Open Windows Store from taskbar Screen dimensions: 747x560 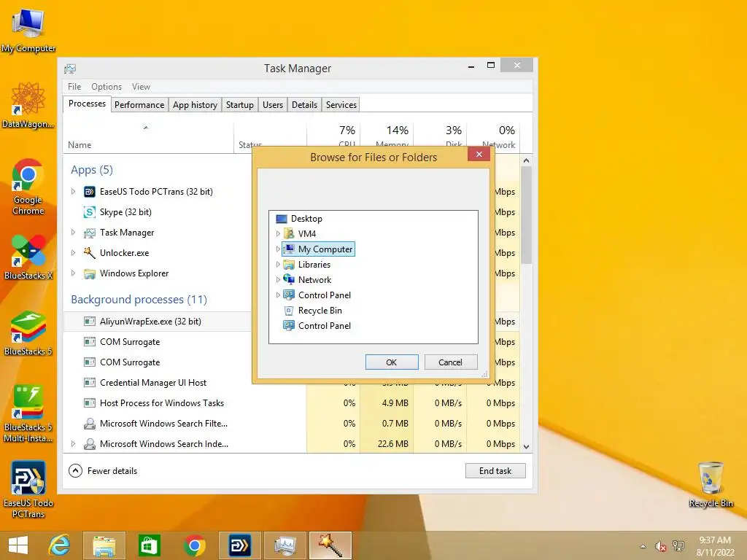(x=149, y=545)
